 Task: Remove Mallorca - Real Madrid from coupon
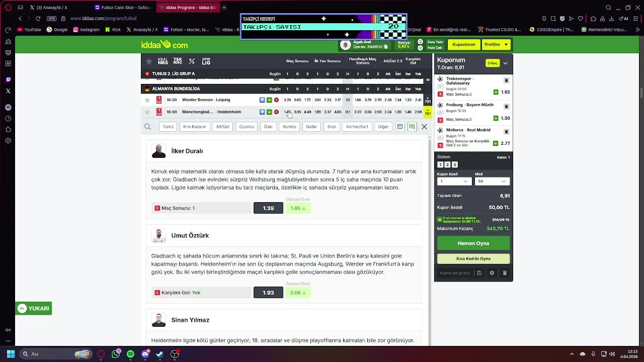click(506, 132)
